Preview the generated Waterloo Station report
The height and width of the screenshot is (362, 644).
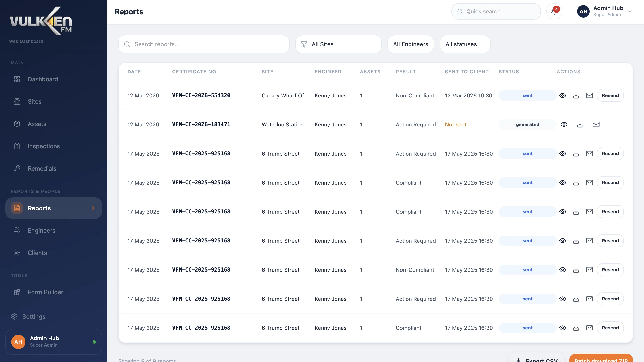coord(564,124)
